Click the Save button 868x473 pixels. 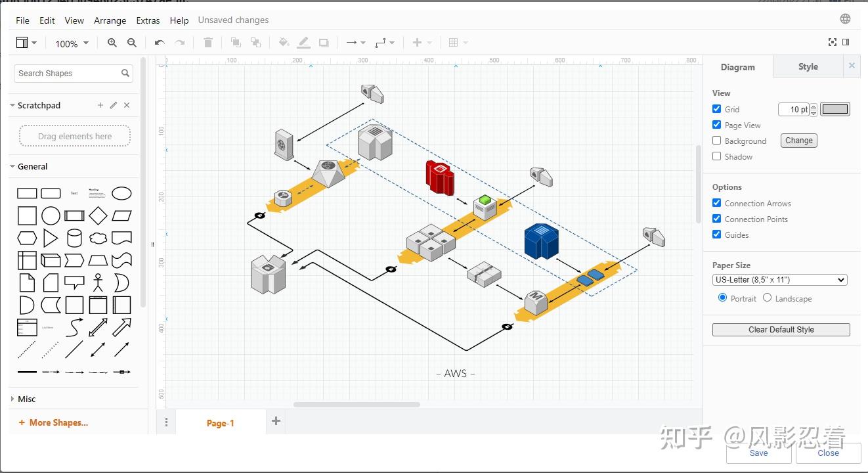pyautogui.click(x=759, y=453)
